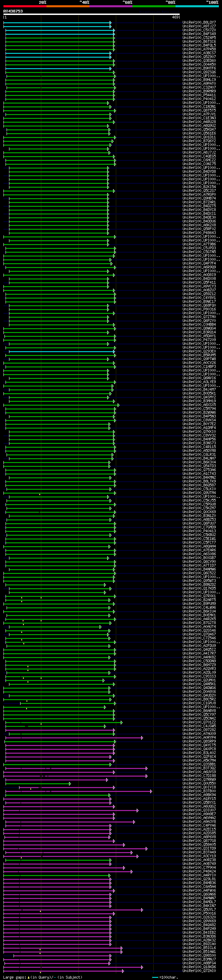Screen dimensions: 222x980
Task: Select the UniRef100_A7P458 label
Action: coord(199,49)
